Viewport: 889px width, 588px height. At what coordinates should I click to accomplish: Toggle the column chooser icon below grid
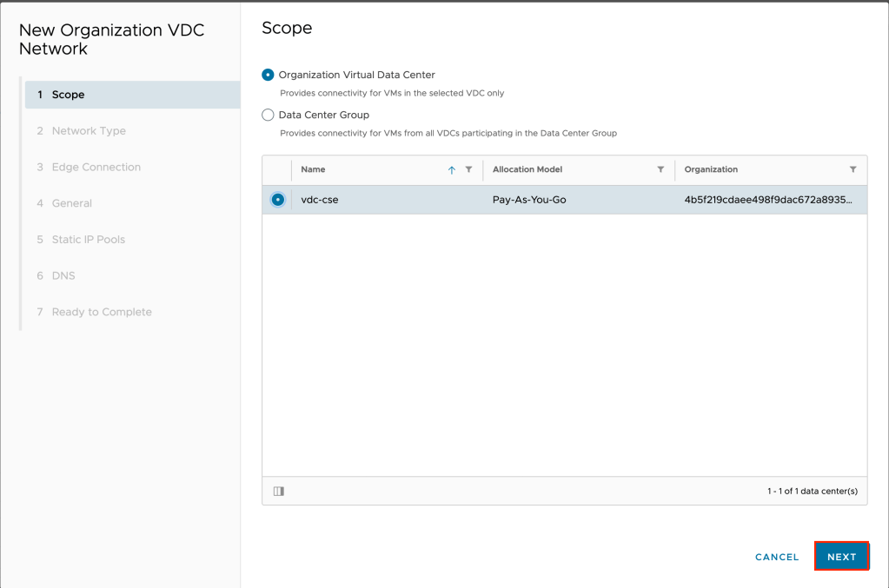pos(279,492)
